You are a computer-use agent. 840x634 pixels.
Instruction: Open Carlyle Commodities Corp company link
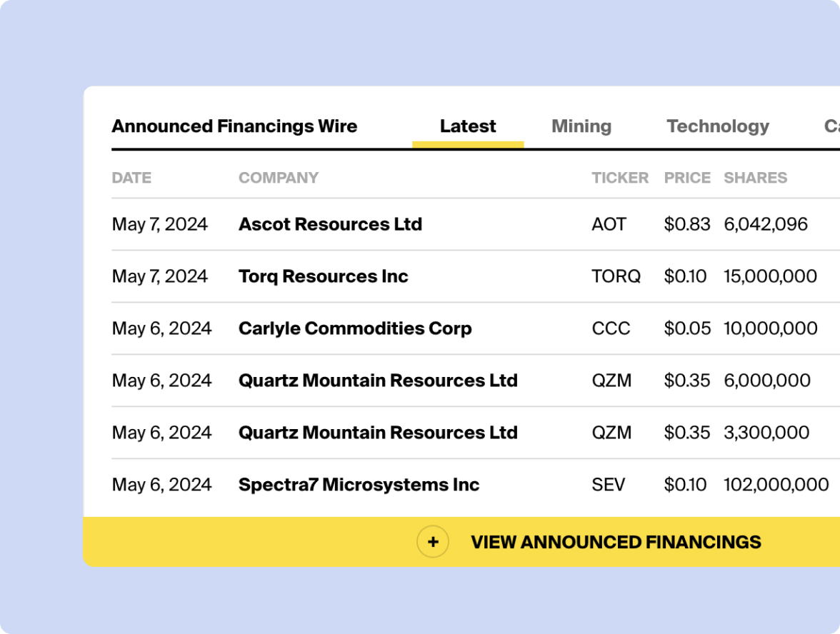(x=355, y=328)
